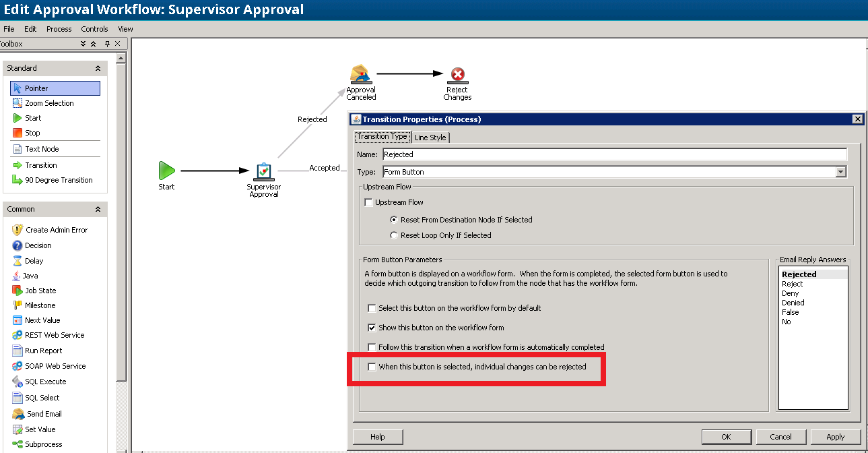Collapse the Standard toolbox section
868x453 pixels.
click(x=98, y=67)
